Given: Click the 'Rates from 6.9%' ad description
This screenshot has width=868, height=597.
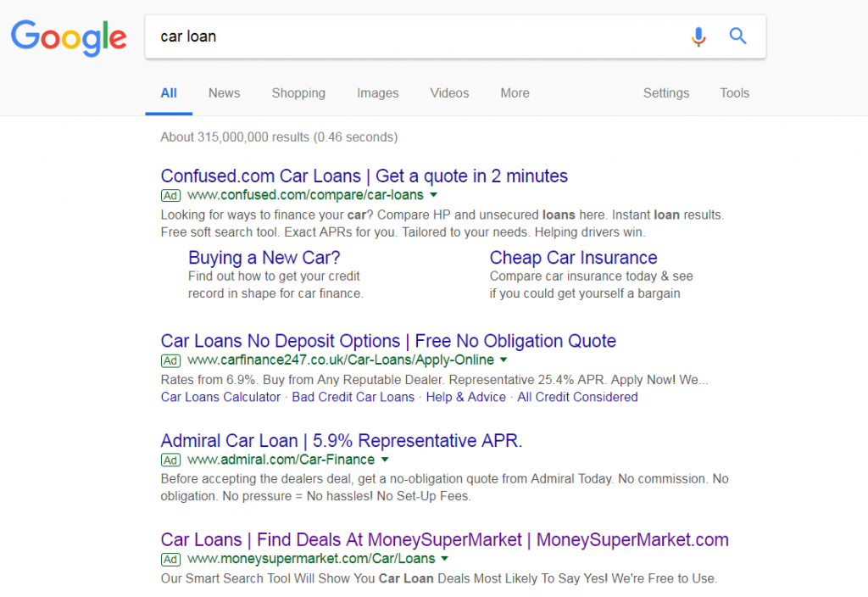Looking at the screenshot, I should pyautogui.click(x=435, y=380).
